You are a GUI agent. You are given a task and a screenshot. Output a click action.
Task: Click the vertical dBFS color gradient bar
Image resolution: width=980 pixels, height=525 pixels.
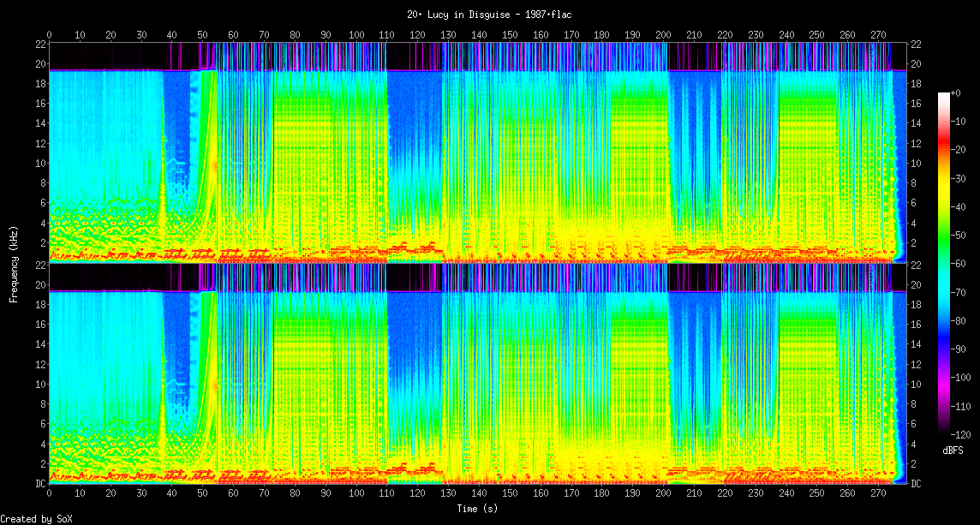(944, 263)
